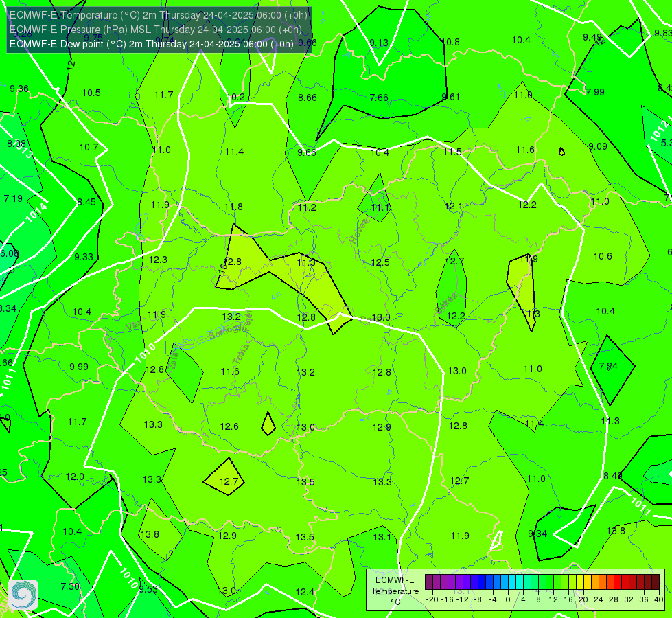Click the 6.08 grid value

click(x=10, y=253)
